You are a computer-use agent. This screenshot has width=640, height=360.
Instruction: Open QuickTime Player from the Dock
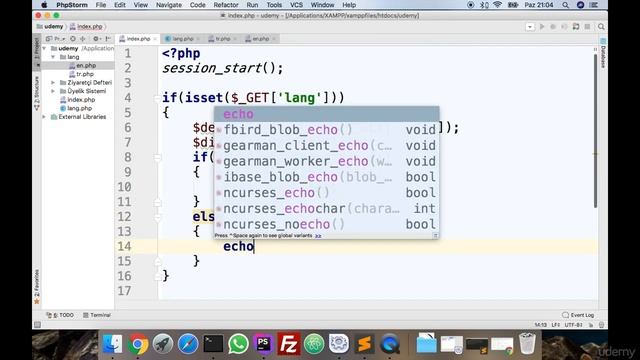389,344
